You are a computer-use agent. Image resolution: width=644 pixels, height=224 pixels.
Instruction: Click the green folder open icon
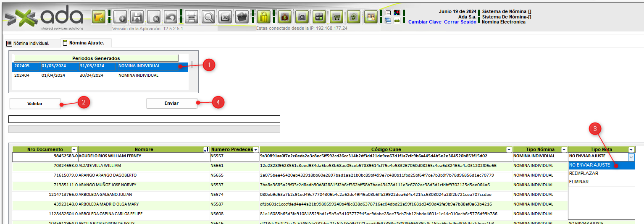pyautogui.click(x=99, y=17)
